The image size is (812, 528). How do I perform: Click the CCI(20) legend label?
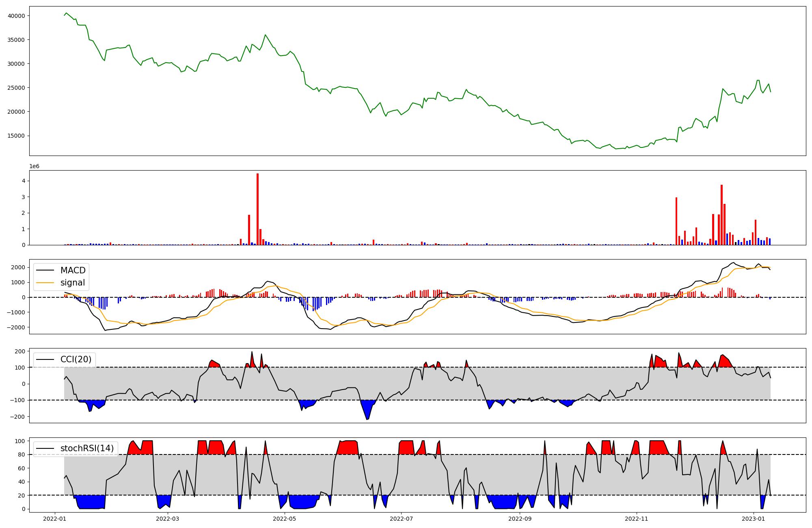pyautogui.click(x=76, y=359)
